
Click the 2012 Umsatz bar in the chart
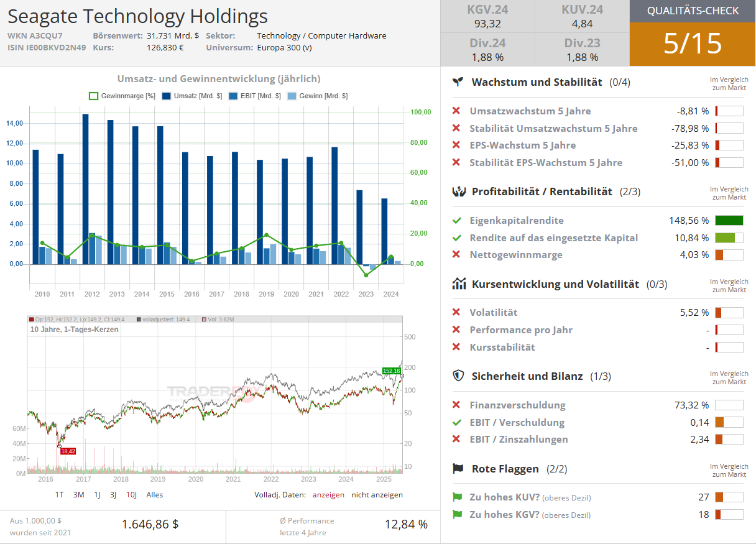pyautogui.click(x=85, y=189)
